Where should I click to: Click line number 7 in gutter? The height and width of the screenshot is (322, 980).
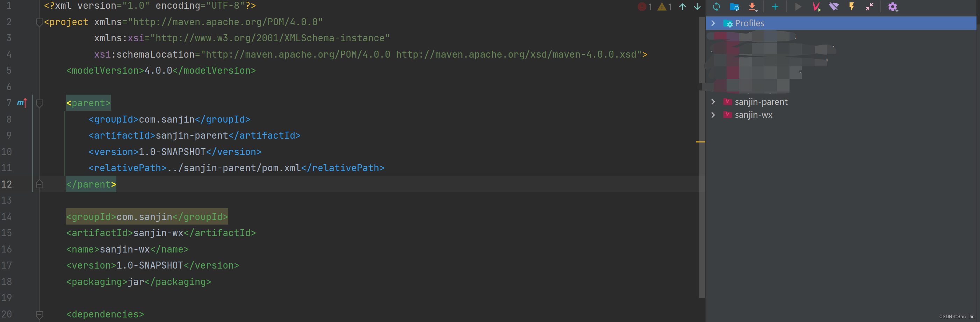[9, 103]
